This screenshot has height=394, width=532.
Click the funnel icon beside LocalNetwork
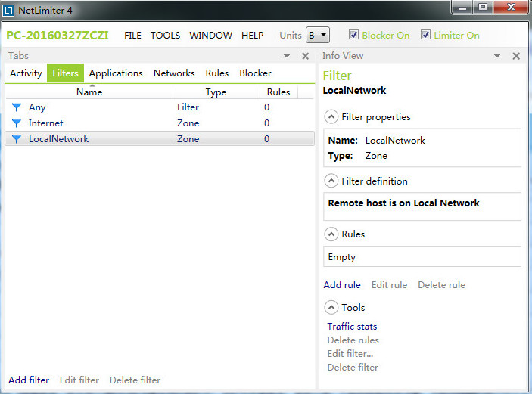pos(17,139)
